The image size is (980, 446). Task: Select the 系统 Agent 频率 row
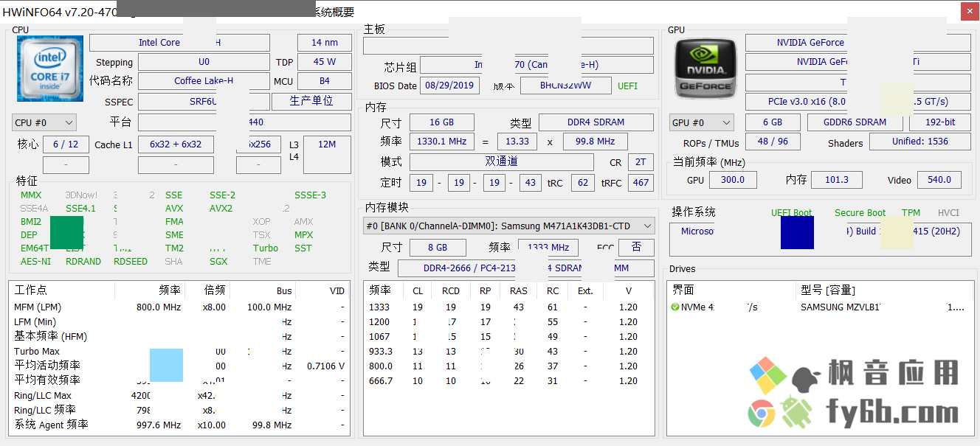179,425
